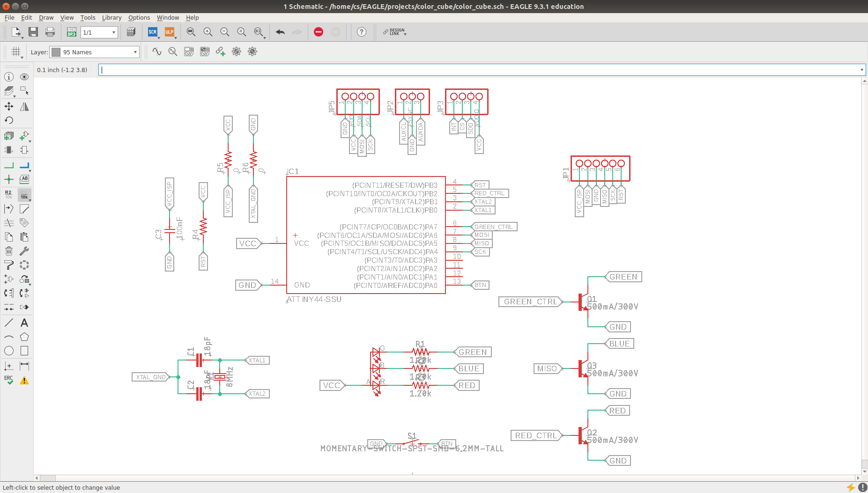Open the Library menu

tap(111, 18)
